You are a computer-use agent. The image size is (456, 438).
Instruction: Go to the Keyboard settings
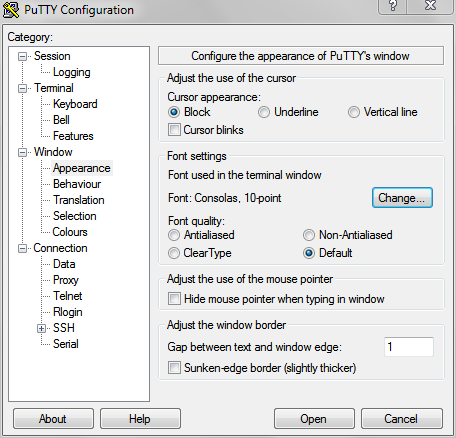point(75,104)
